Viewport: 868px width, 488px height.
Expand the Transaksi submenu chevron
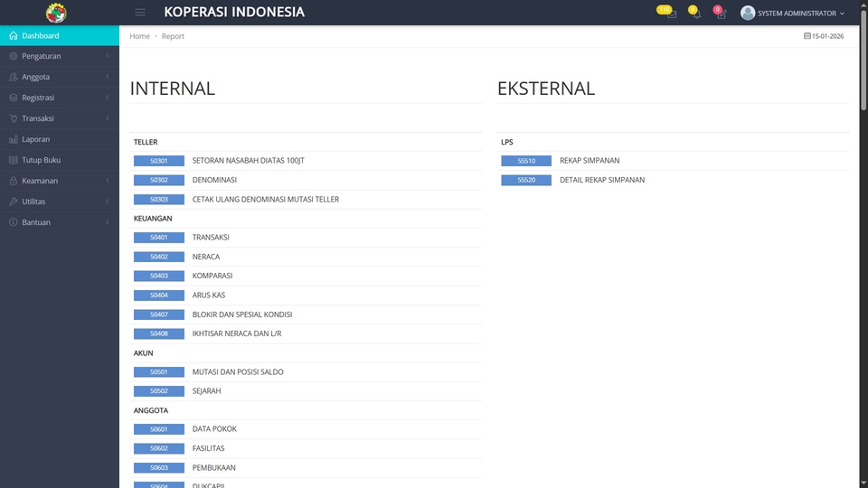pyautogui.click(x=108, y=118)
